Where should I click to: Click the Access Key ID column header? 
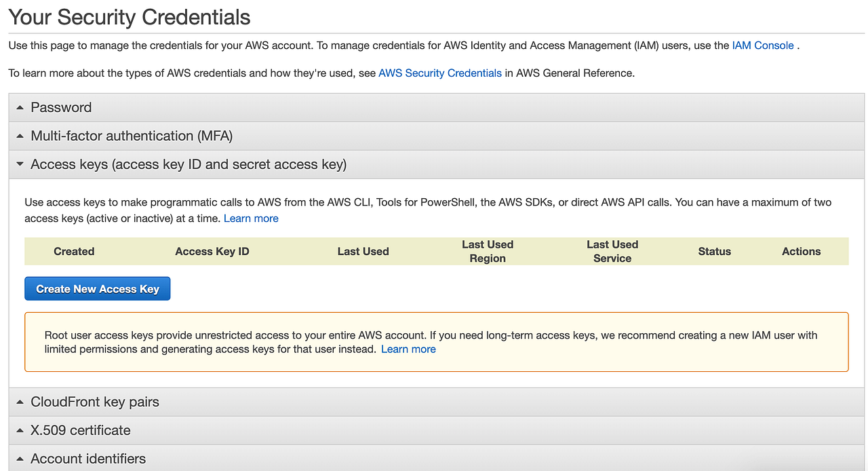pos(212,252)
